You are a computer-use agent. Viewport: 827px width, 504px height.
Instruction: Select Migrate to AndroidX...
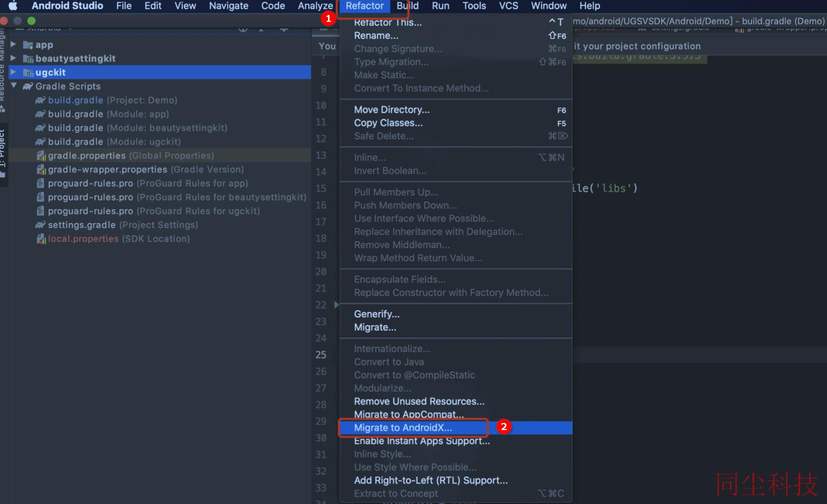coord(456,428)
